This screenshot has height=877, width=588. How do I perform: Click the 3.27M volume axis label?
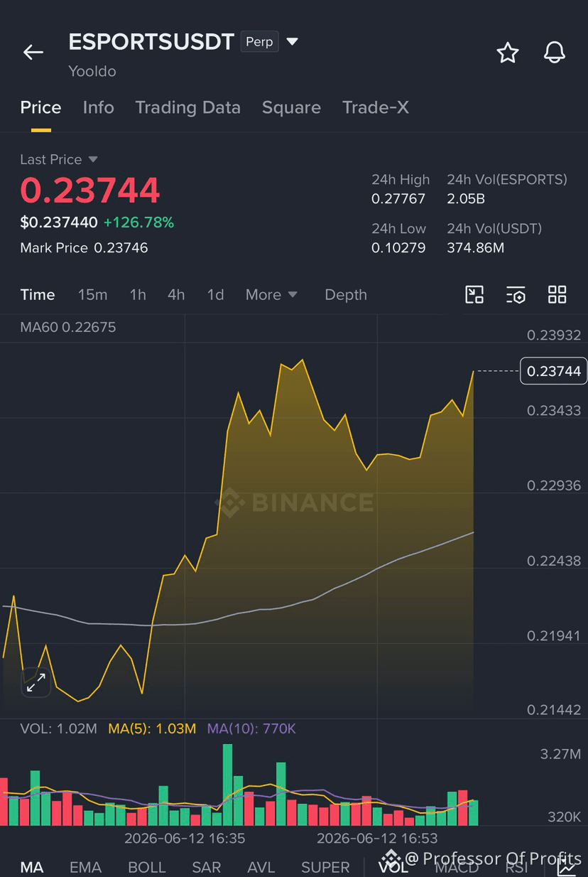[x=560, y=754]
